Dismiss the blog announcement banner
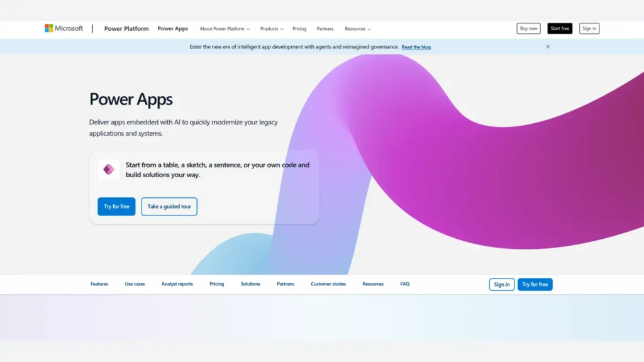644x362 pixels. point(548,47)
